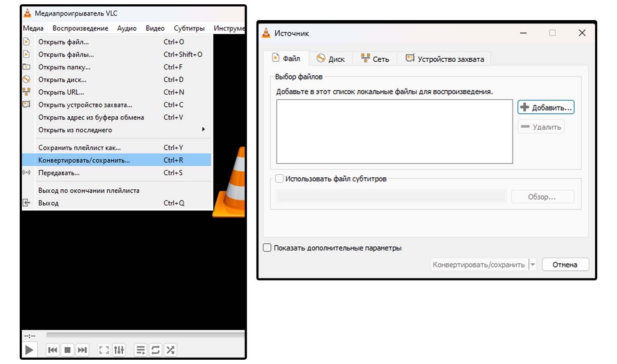Click Конвертировать/сохранить button in dialog
This screenshot has width=617, height=364.
point(479,265)
